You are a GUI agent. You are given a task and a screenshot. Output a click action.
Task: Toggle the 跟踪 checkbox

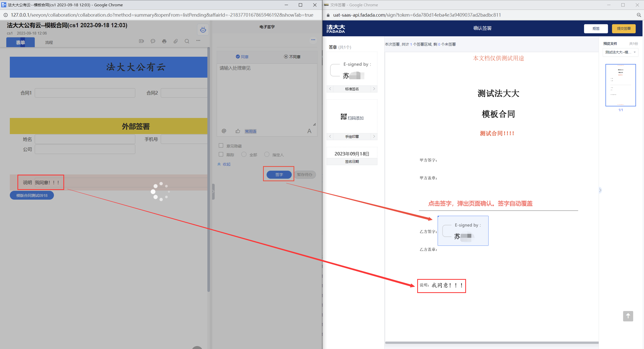[221, 155]
